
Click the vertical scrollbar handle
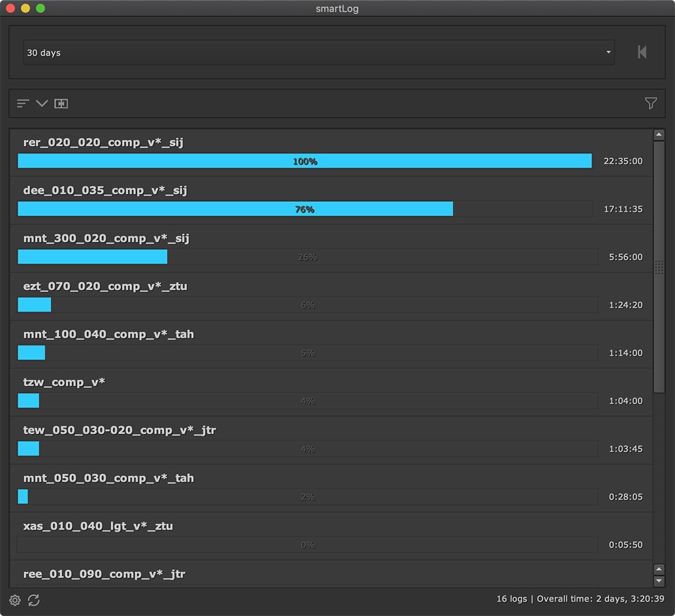coord(659,267)
